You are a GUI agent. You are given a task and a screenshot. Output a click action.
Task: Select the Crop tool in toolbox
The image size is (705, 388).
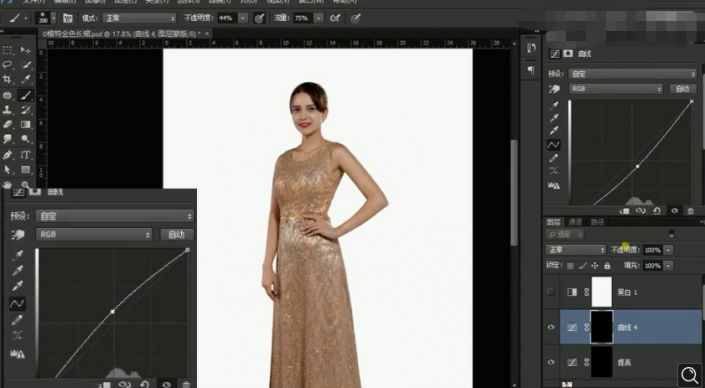(x=7, y=80)
